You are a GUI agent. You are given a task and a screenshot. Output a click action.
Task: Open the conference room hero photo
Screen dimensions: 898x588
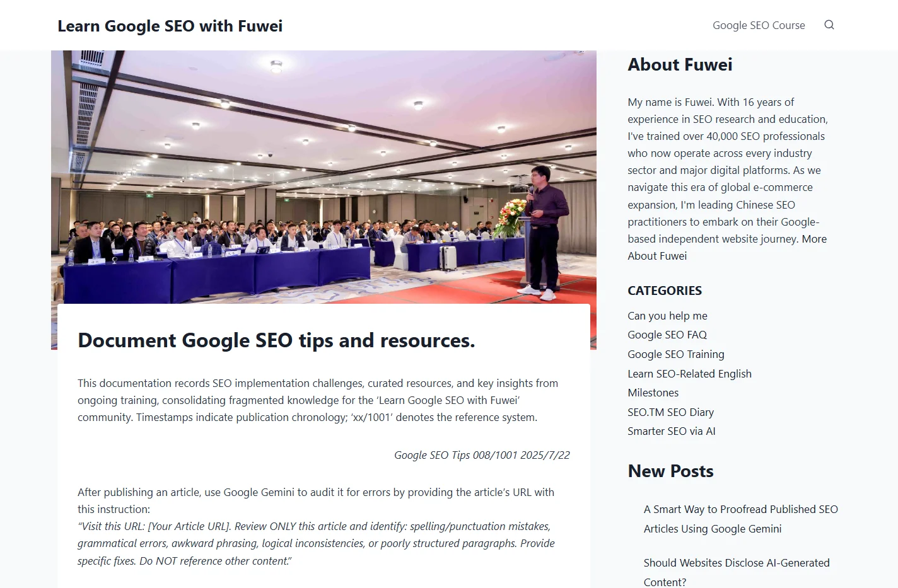324,176
